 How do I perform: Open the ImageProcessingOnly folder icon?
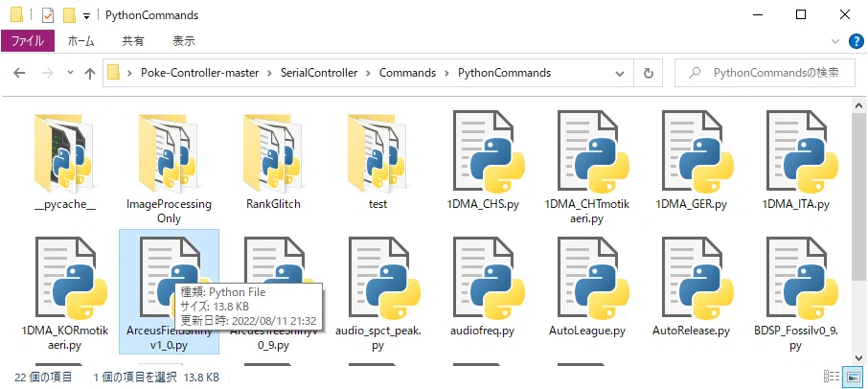pos(169,152)
